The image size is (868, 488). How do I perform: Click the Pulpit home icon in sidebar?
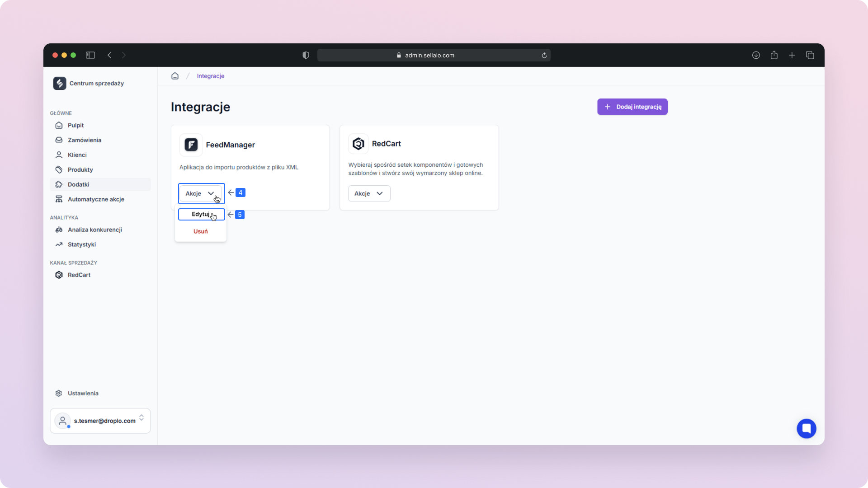[x=59, y=125]
